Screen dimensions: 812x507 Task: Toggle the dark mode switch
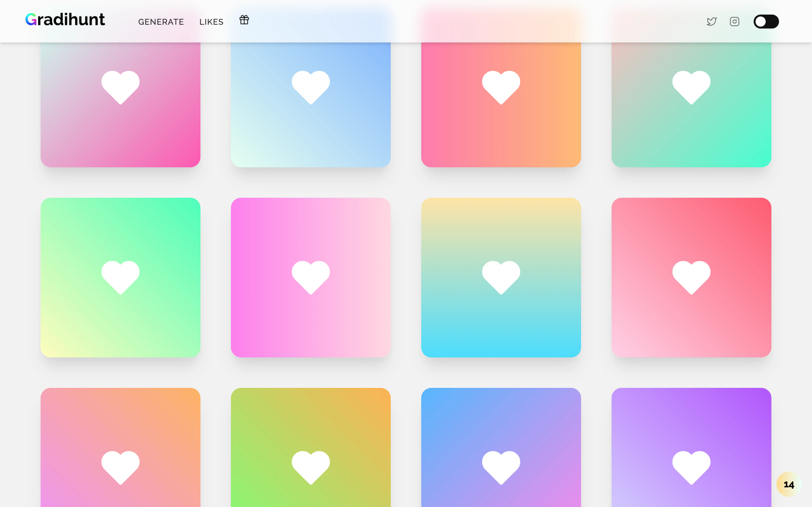pos(766,22)
